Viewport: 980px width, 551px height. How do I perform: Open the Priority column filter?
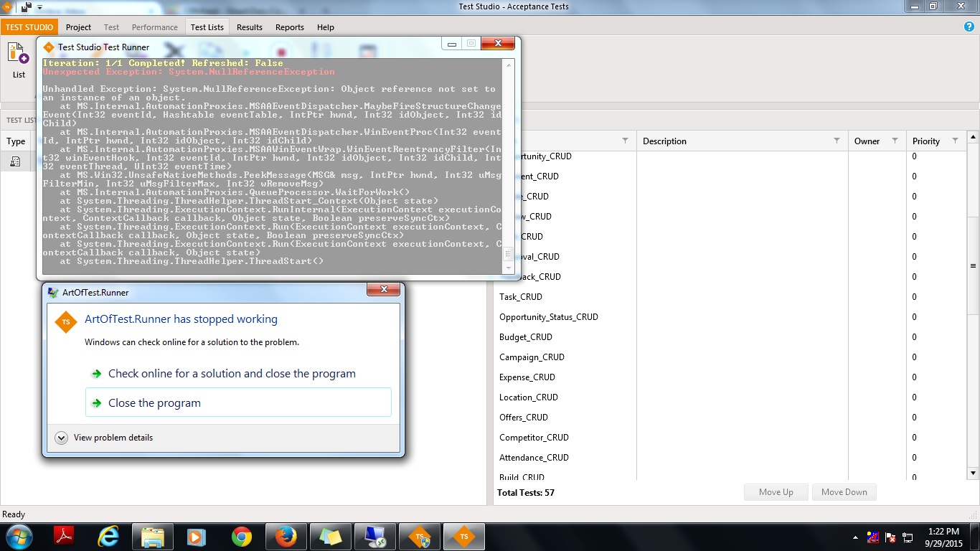(x=955, y=141)
